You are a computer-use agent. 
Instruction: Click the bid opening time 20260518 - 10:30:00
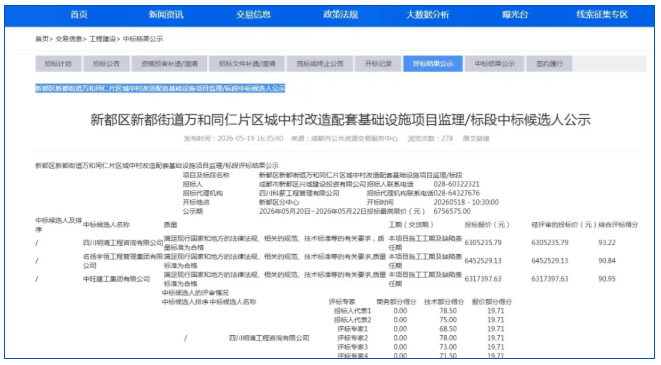[466, 202]
